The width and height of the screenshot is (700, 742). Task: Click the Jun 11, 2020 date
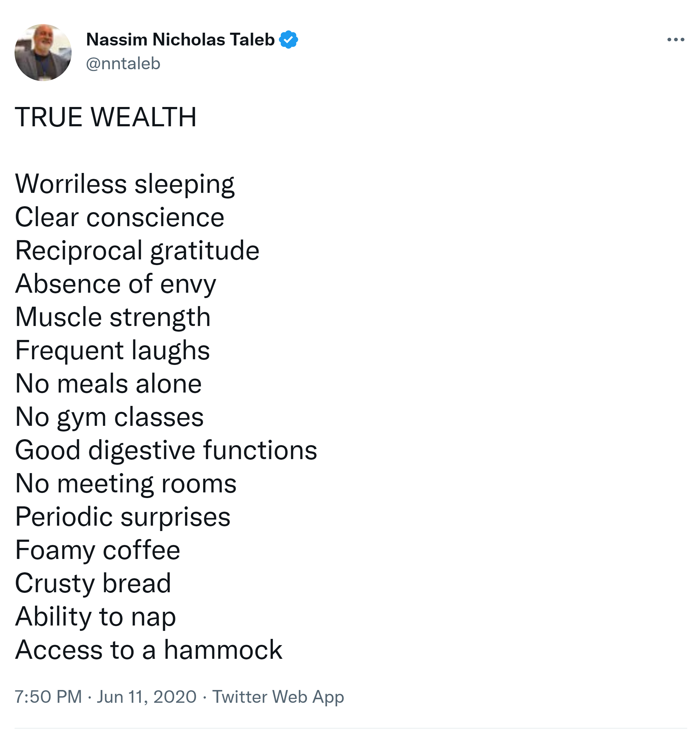coord(147,697)
